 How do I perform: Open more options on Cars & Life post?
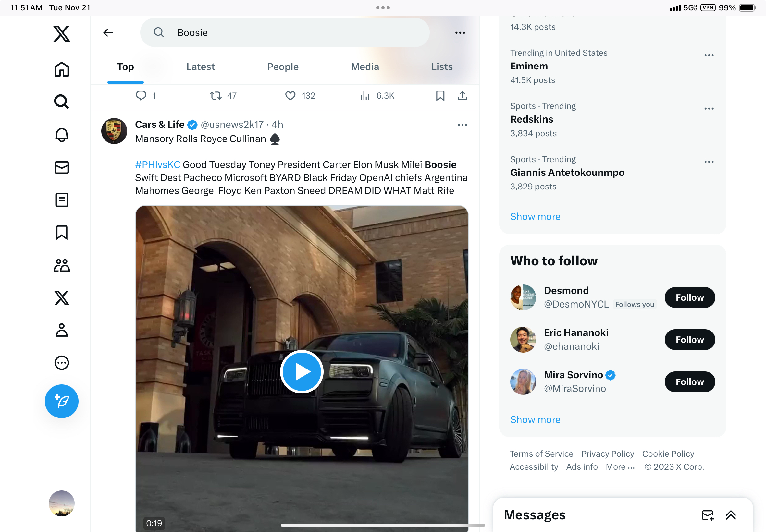point(462,125)
